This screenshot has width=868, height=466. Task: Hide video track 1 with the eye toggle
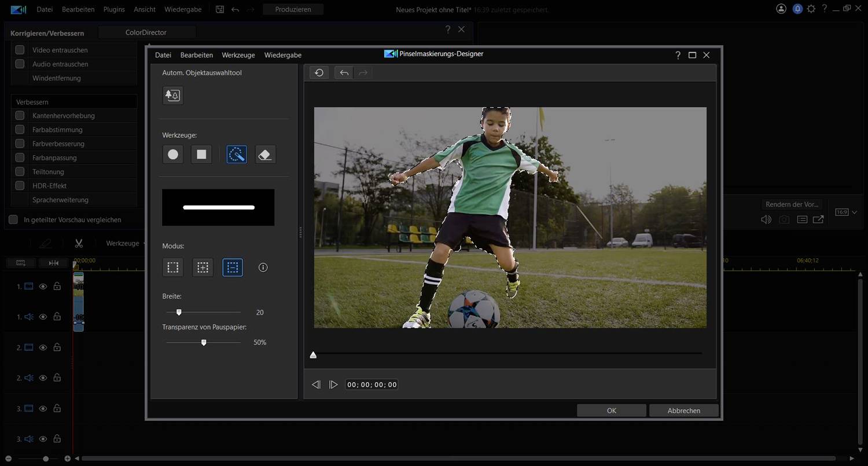click(43, 286)
